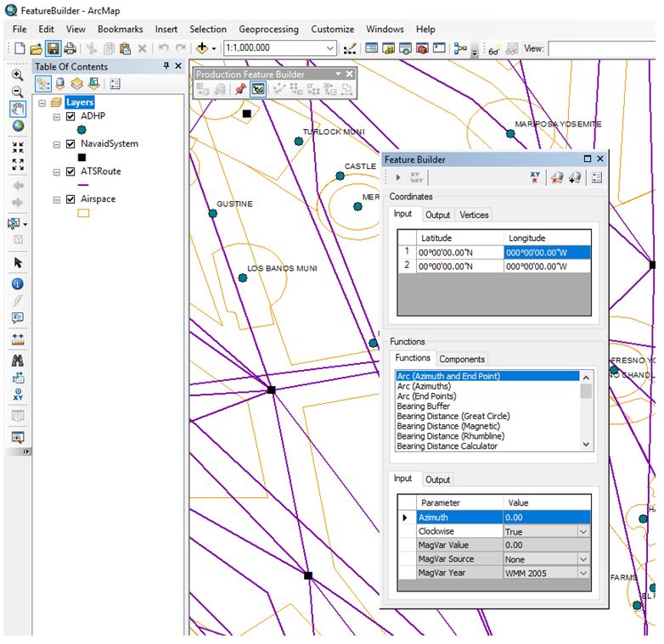Uncheck the ADHP layer checkbox
Screen dimensions: 664x644
point(70,116)
